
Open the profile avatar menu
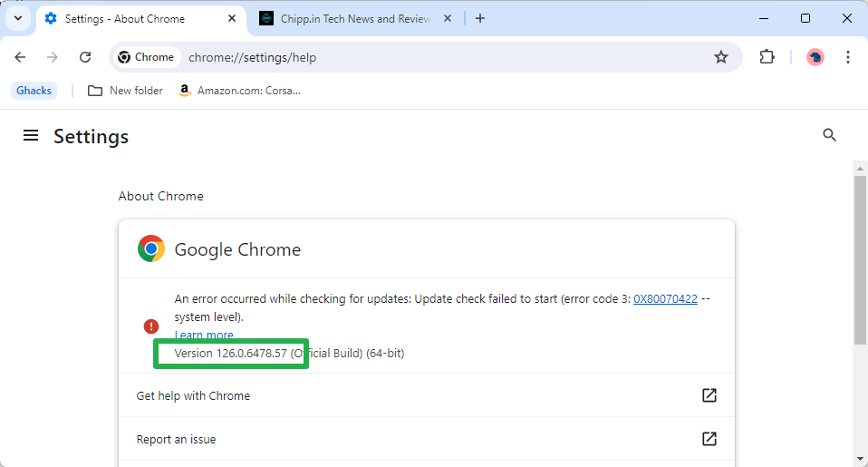[x=815, y=57]
